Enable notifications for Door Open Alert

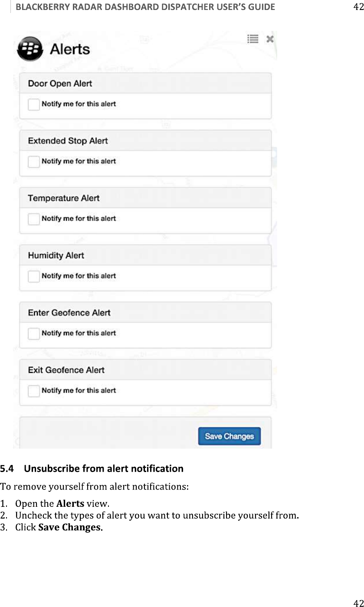tap(34, 105)
